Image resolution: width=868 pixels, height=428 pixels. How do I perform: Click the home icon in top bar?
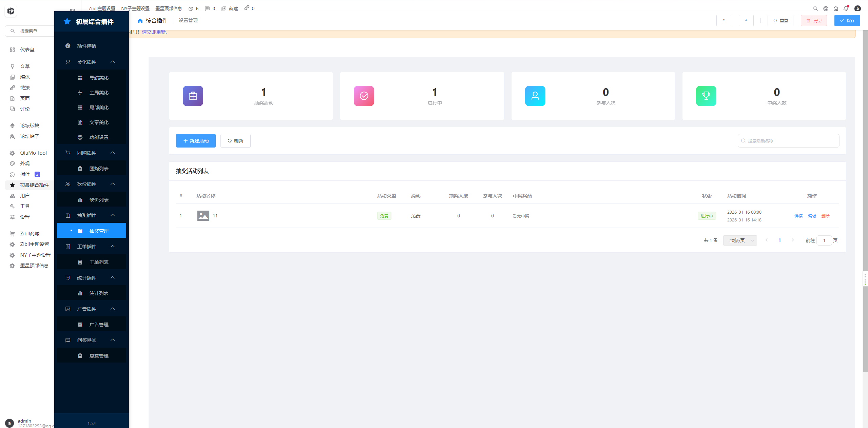[x=836, y=8]
